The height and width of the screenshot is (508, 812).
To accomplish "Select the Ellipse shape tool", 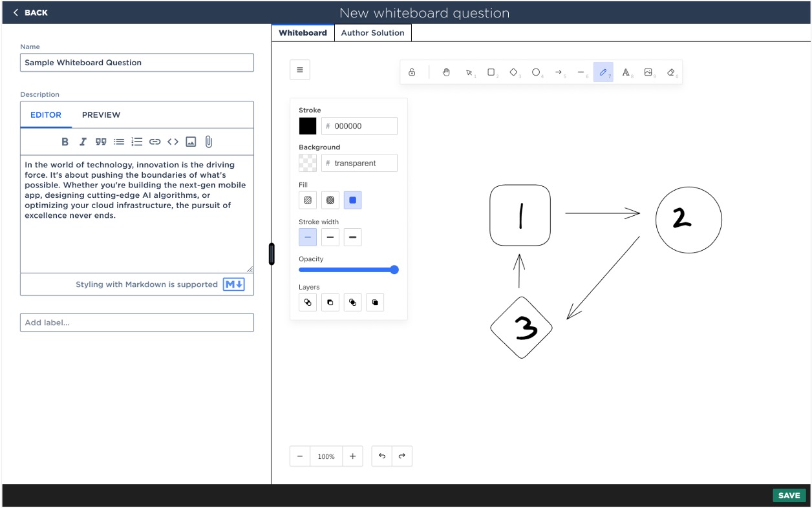I will (537, 72).
